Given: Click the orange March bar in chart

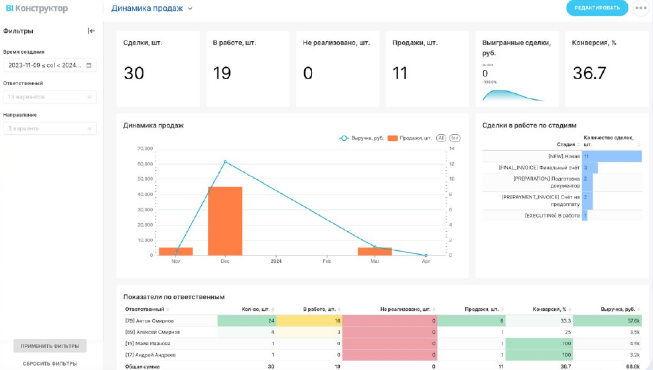Looking at the screenshot, I should point(375,251).
